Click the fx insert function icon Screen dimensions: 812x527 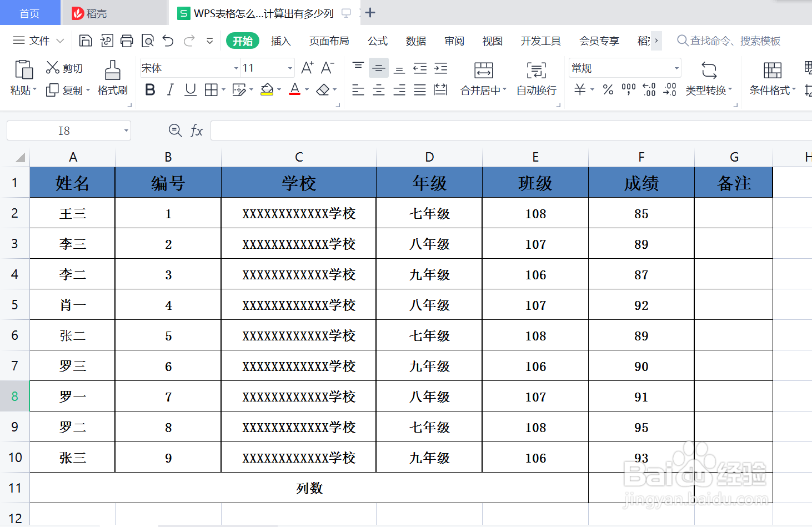(x=197, y=131)
